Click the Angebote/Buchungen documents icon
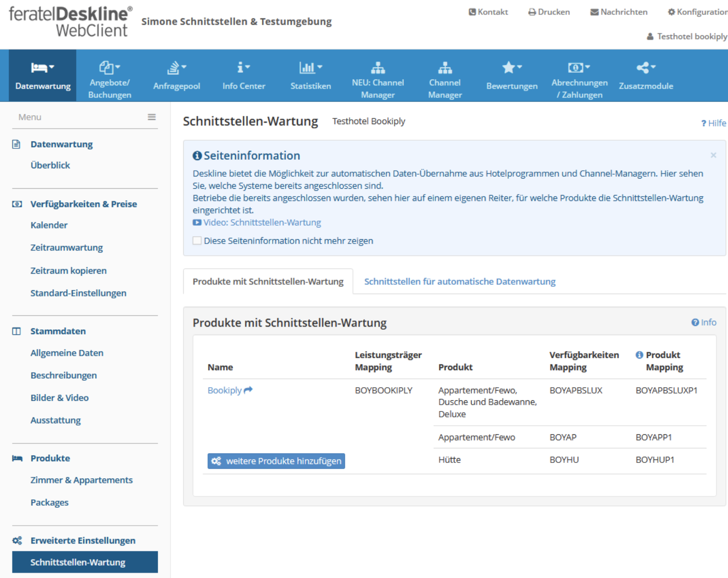Image resolution: width=728 pixels, height=578 pixels. pos(106,67)
